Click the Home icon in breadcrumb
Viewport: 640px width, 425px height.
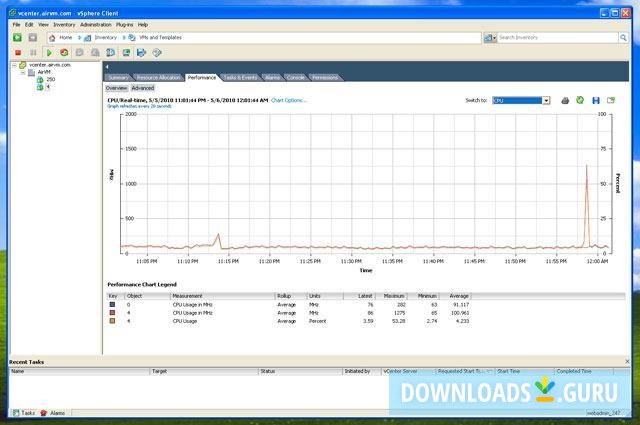click(52, 38)
